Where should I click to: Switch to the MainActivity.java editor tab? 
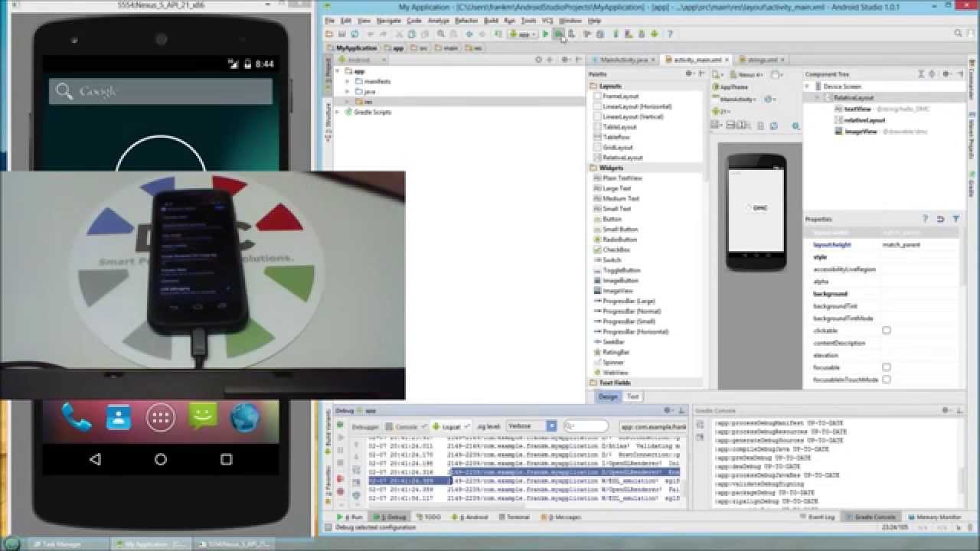[623, 59]
